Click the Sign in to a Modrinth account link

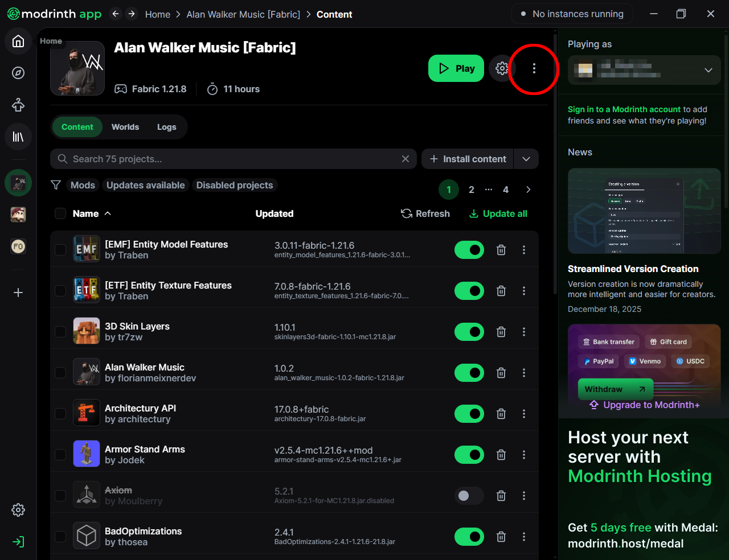tap(624, 109)
